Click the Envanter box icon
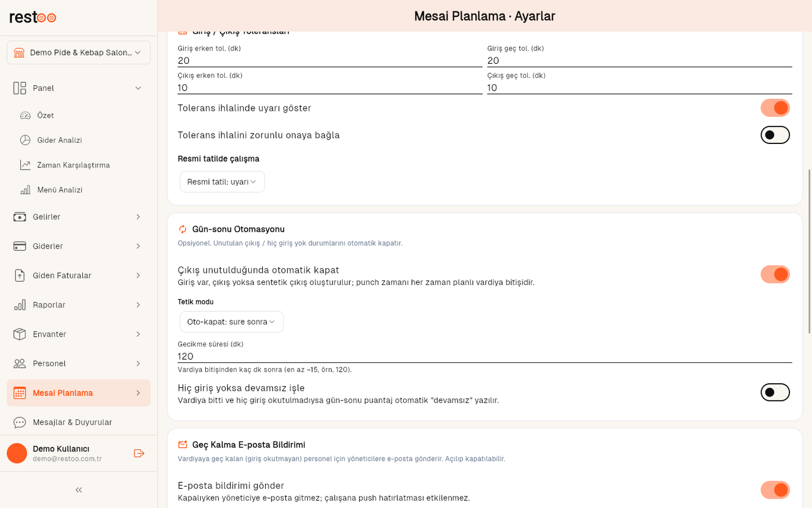 pos(20,334)
